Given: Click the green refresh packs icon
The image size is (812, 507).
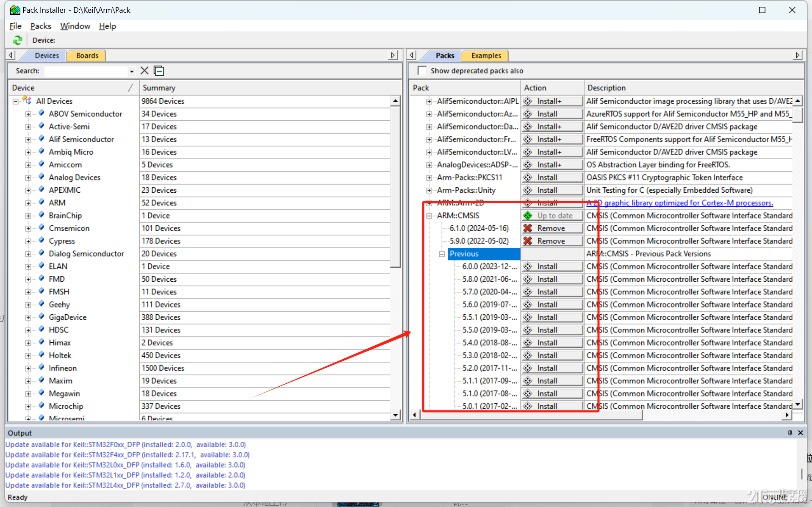Looking at the screenshot, I should click(x=17, y=40).
